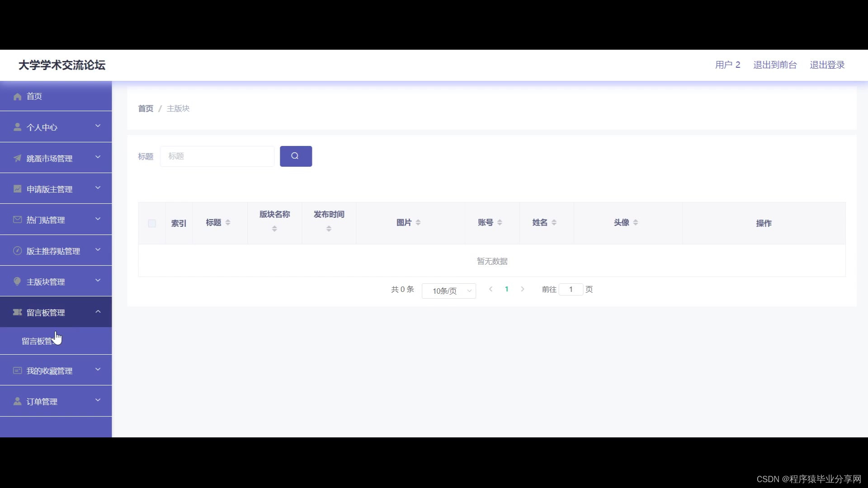Open the 10条/页 page size dropdown

click(448, 291)
